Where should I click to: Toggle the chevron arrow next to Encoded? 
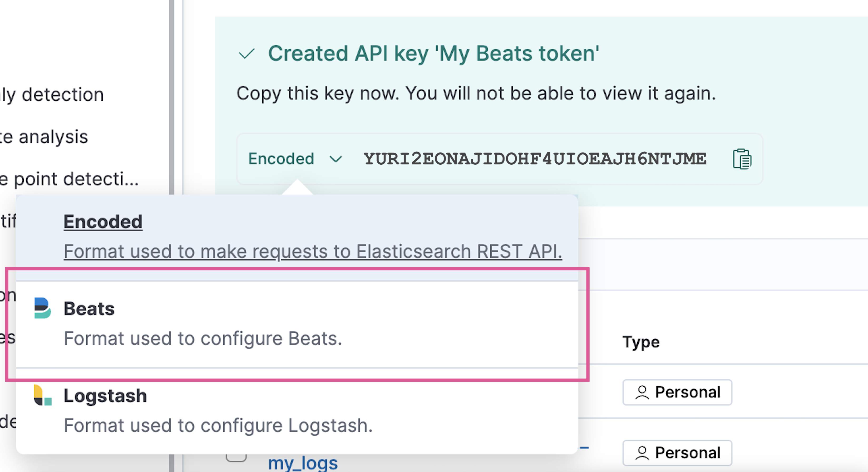[336, 159]
